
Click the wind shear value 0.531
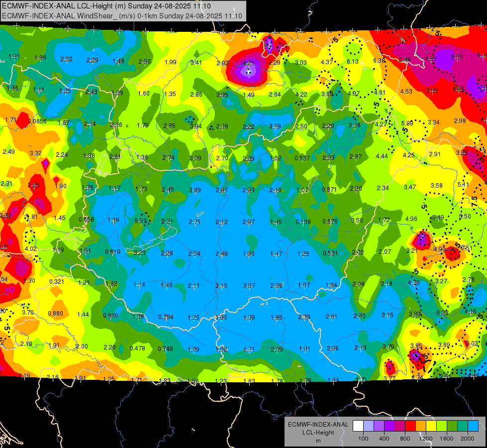[330, 253]
